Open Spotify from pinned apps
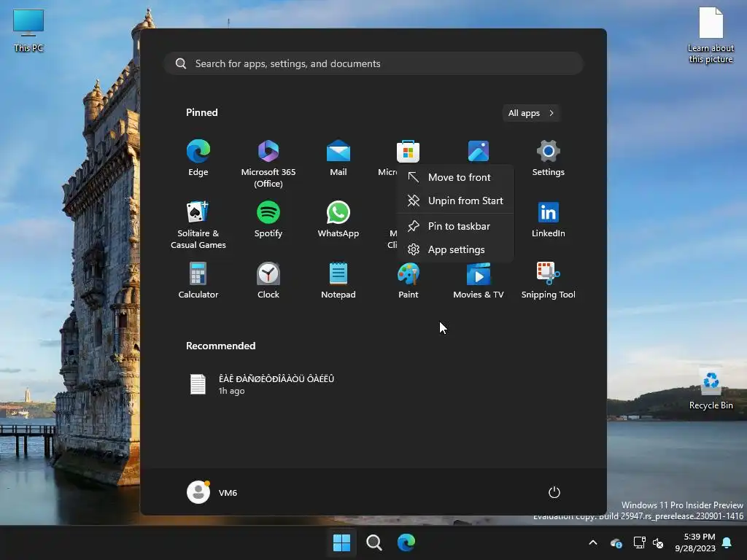The image size is (747, 560). [x=268, y=219]
